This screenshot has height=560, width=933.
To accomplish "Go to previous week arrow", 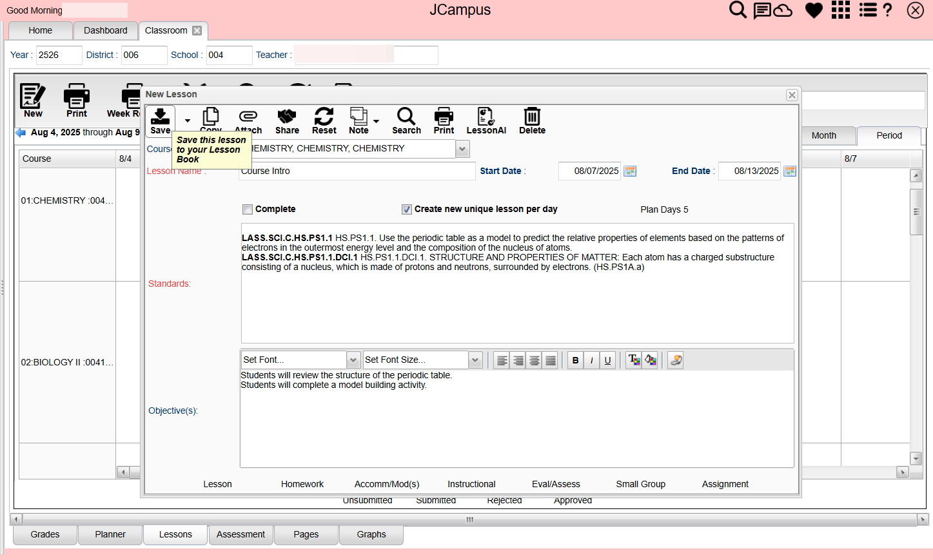I will tap(21, 132).
